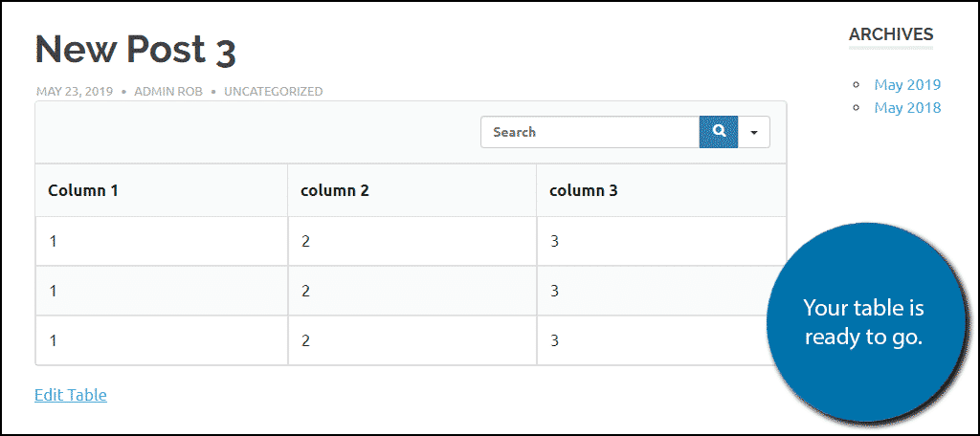Select the first row's cell under Column 1
This screenshot has width=980, height=436.
tap(161, 241)
